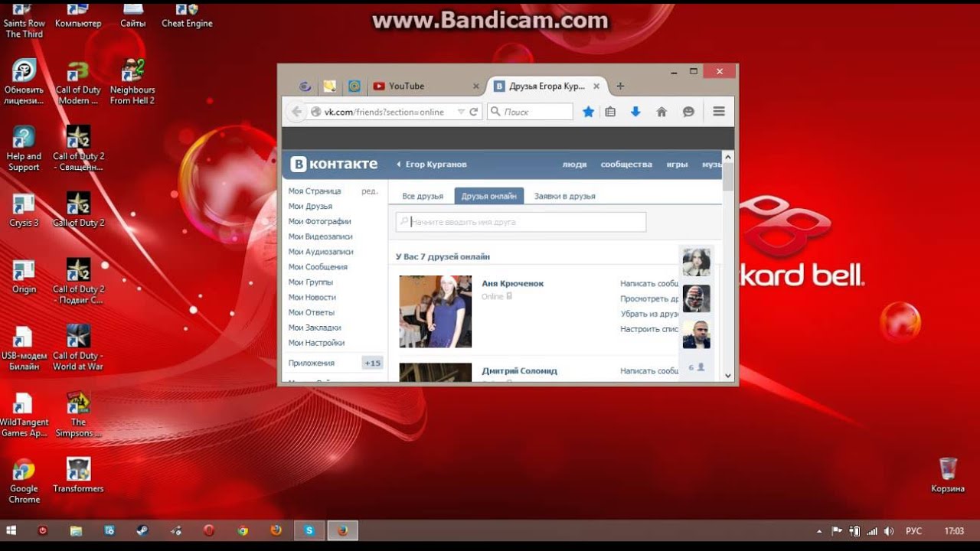Open the люди header menu item
980x551 pixels.
tap(574, 165)
